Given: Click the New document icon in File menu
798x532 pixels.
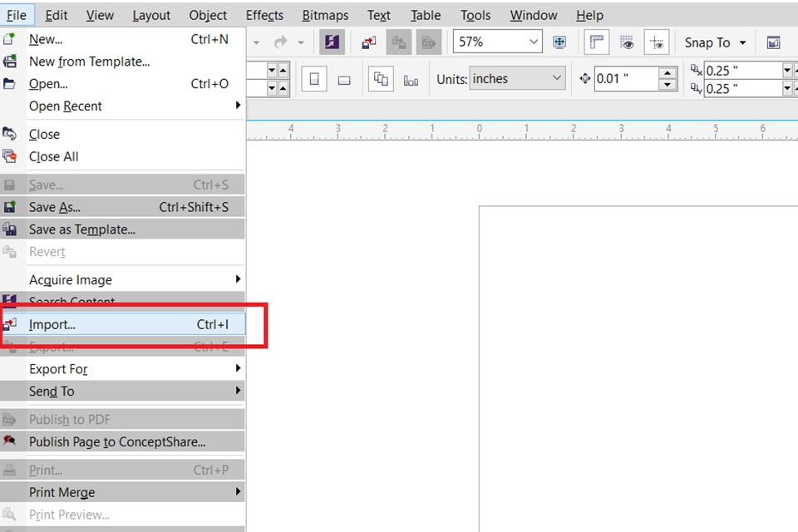Looking at the screenshot, I should (x=10, y=39).
